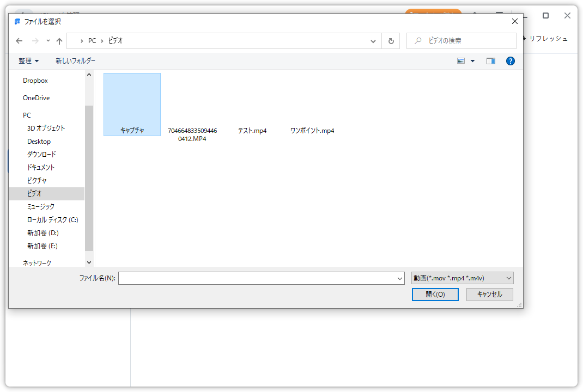Open the 整理 menu
583x392 pixels.
[x=28, y=61]
